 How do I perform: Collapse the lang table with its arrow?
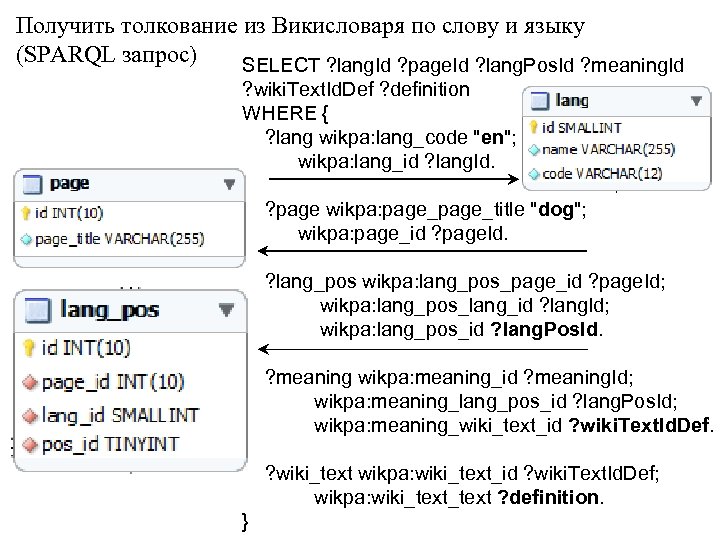(x=696, y=101)
